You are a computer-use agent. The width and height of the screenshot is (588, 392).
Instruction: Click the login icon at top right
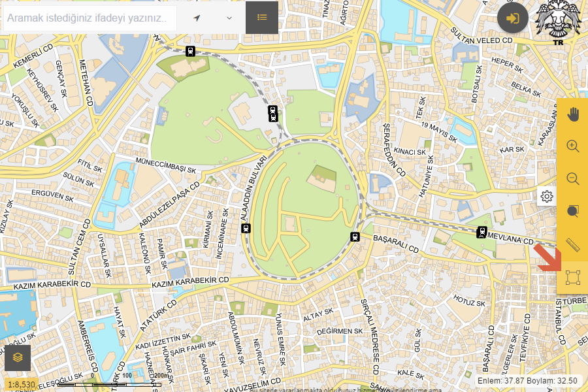pyautogui.click(x=513, y=18)
